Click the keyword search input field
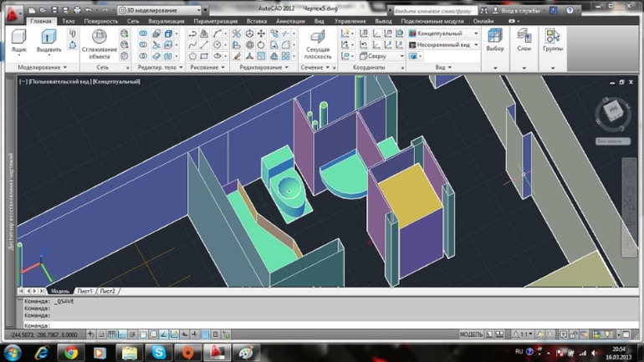This screenshot has height=362, width=644. click(435, 11)
